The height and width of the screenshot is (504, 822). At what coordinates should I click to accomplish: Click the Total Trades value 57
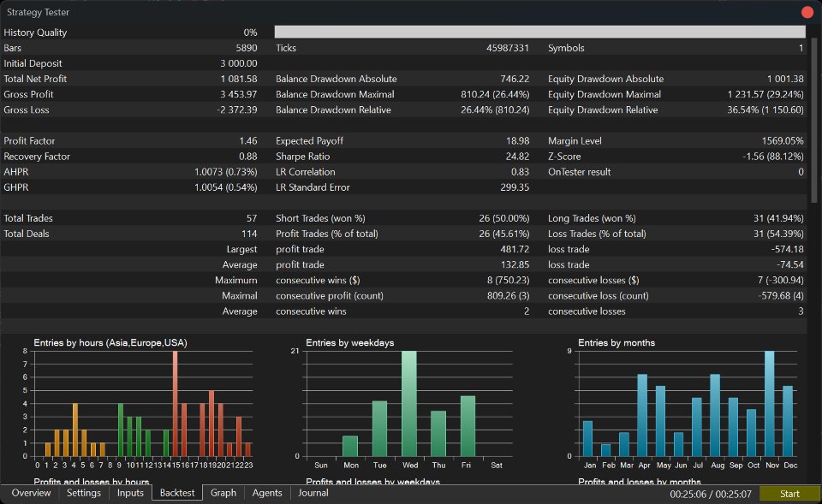[252, 218]
